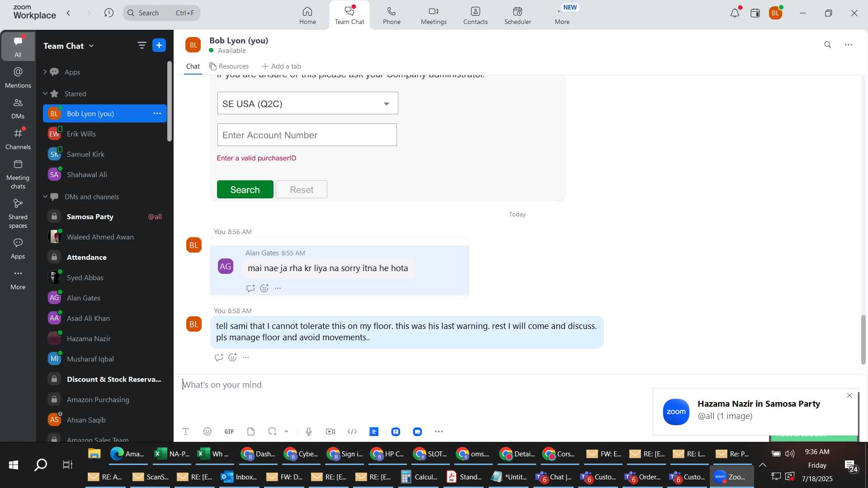Image resolution: width=868 pixels, height=488 pixels.
Task: Record an audio message
Action: tap(309, 432)
